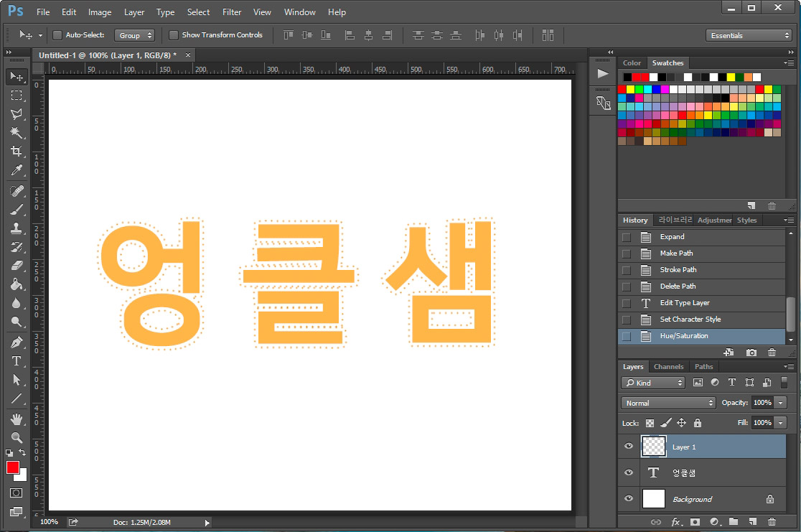Enable Show Transform Controls
The height and width of the screenshot is (532, 801).
click(173, 34)
